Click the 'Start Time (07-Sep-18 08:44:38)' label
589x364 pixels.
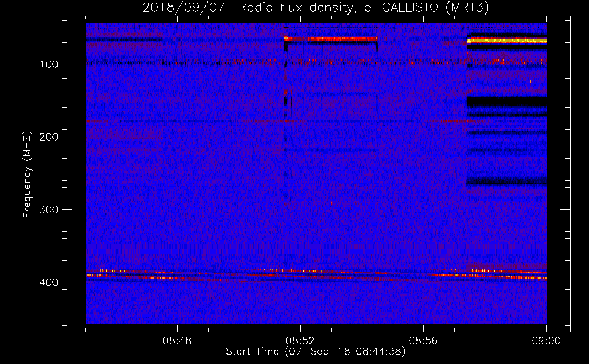[x=316, y=352]
